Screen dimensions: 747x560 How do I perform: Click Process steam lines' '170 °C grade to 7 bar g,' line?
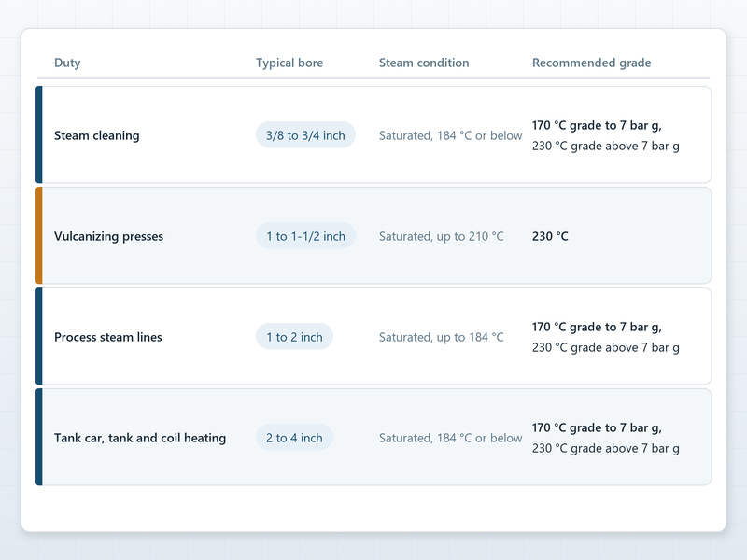[597, 328]
